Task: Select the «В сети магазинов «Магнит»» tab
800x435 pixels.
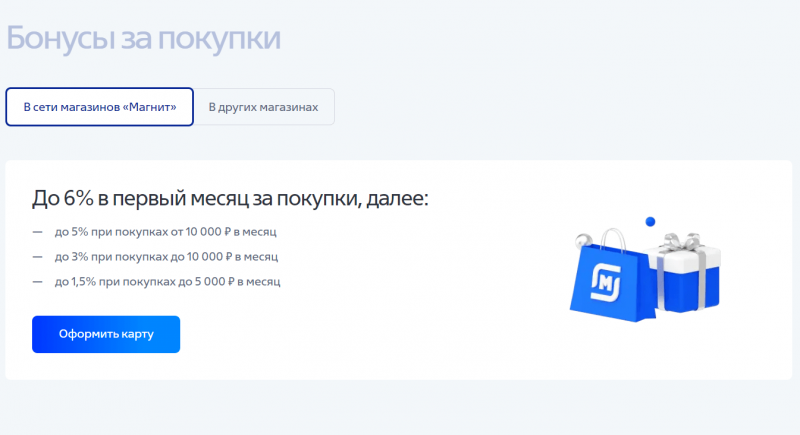Action: [x=99, y=107]
